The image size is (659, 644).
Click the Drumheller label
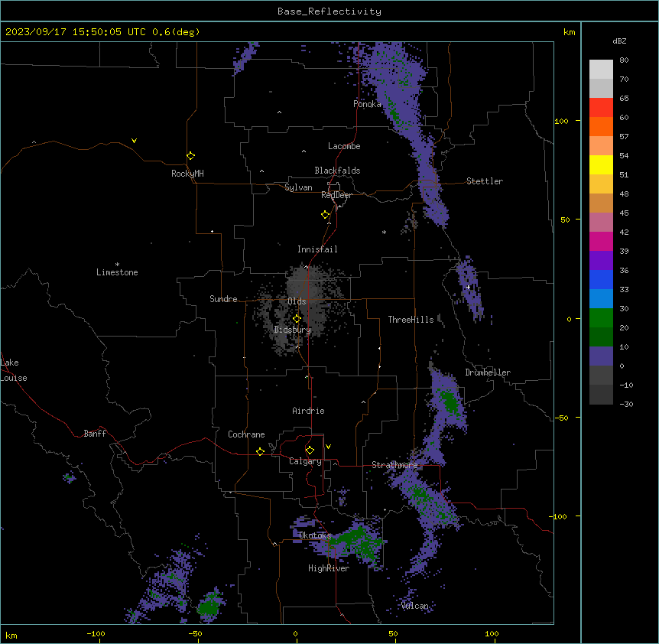click(488, 372)
